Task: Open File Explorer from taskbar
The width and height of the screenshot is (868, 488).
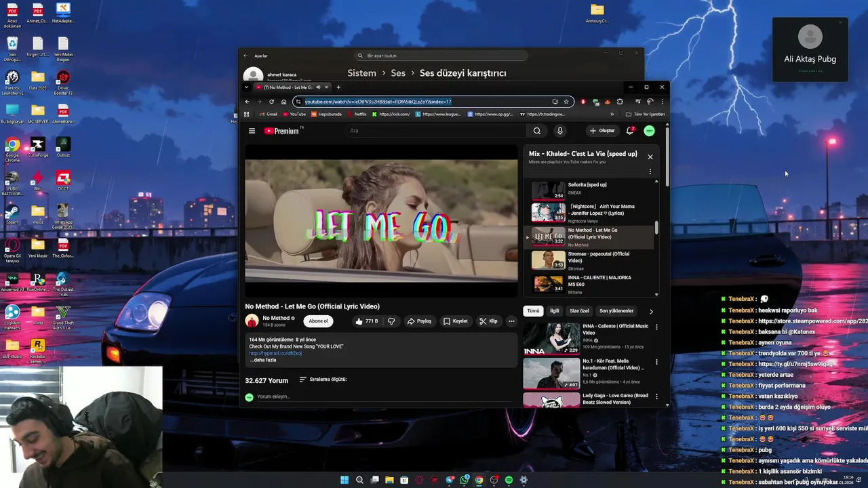Action: click(389, 480)
